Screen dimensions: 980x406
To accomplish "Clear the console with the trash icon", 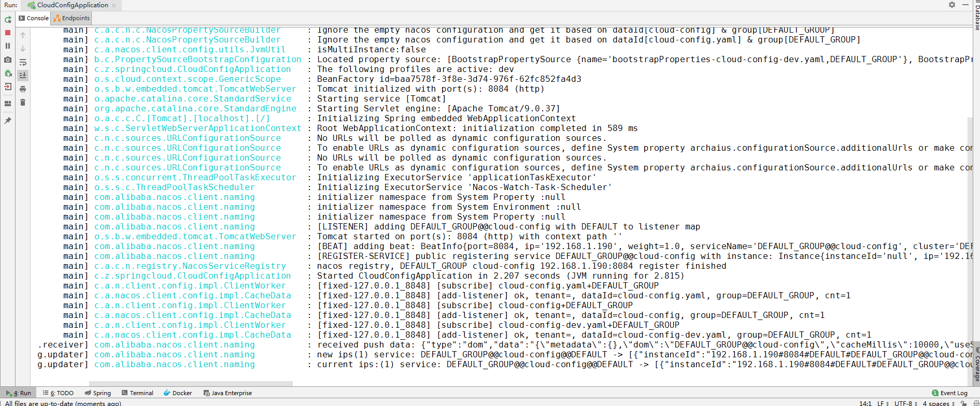I will click(23, 103).
